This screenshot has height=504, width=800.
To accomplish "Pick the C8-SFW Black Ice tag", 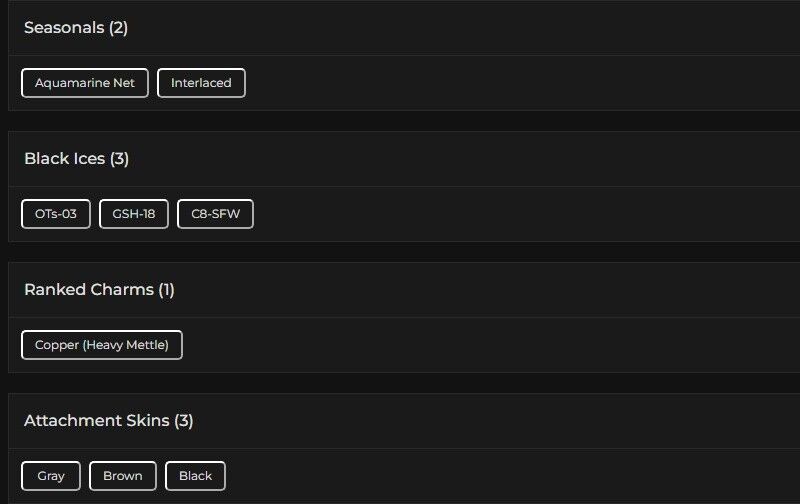I will (215, 214).
